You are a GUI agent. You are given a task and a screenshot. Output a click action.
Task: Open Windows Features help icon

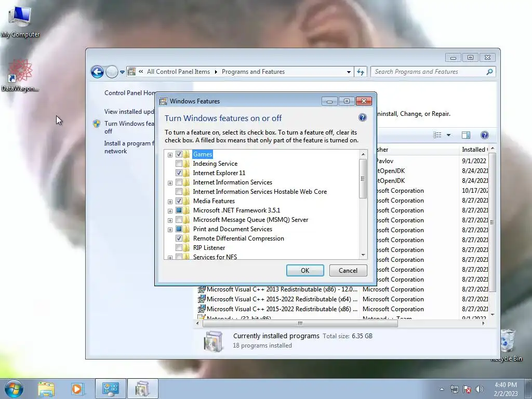pos(362,117)
